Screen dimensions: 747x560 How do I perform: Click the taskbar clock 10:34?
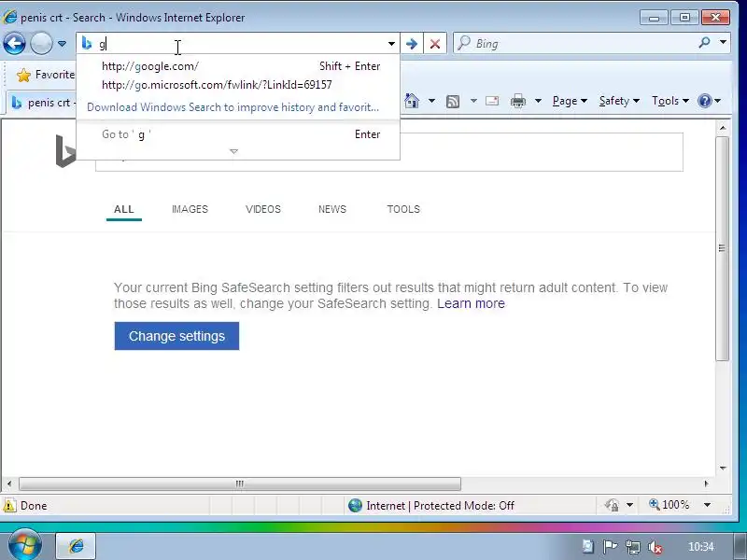coord(701,547)
